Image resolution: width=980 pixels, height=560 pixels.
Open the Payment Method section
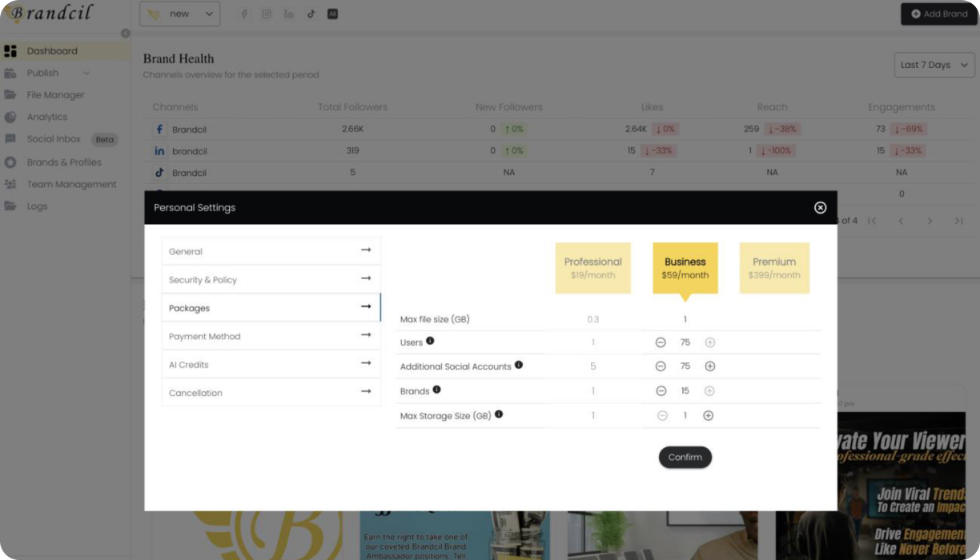[x=271, y=336]
